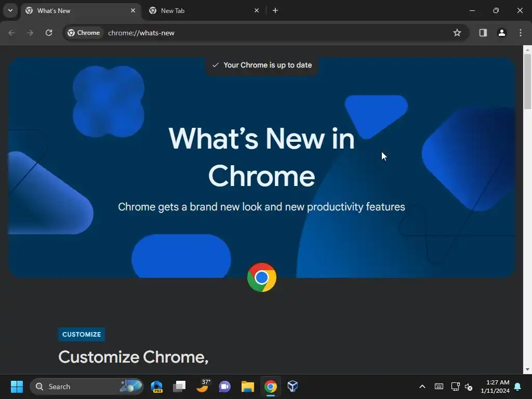Bookmark this page with the star icon
Screen dimensions: 532x399
(457, 33)
